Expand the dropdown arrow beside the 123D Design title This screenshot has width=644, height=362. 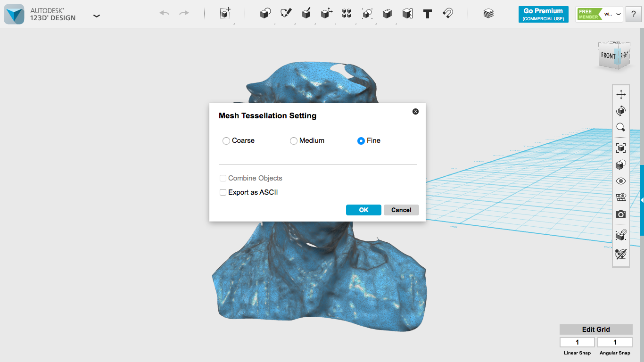tap(97, 16)
